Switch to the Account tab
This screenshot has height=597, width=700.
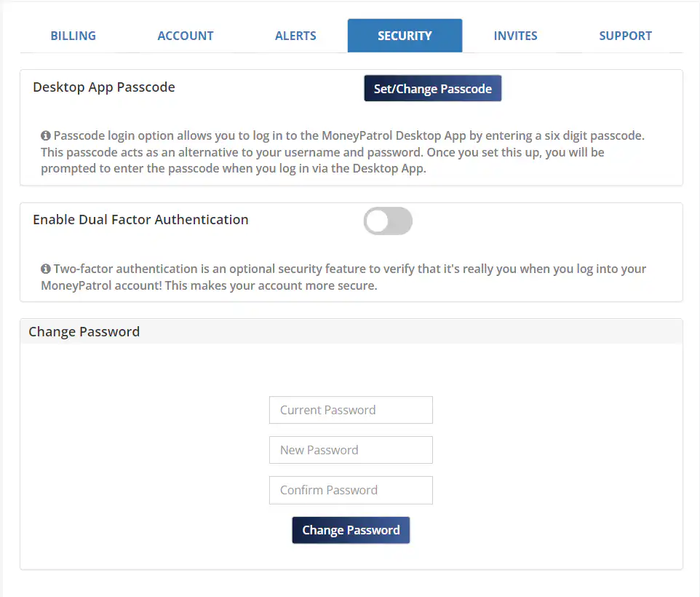(x=186, y=36)
